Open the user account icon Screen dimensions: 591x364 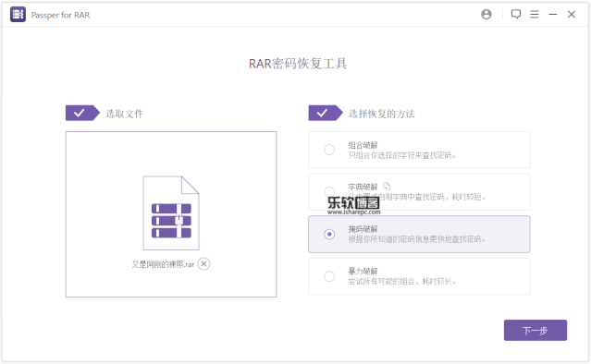pyautogui.click(x=486, y=14)
